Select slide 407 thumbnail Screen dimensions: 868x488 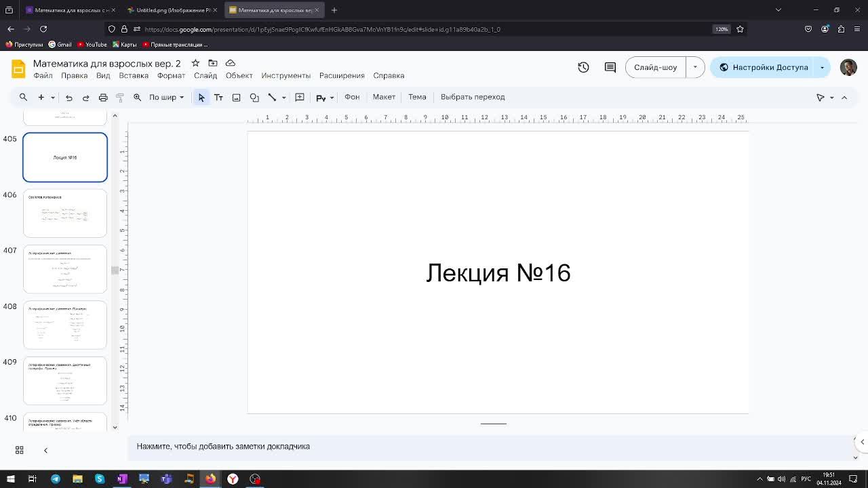point(65,269)
